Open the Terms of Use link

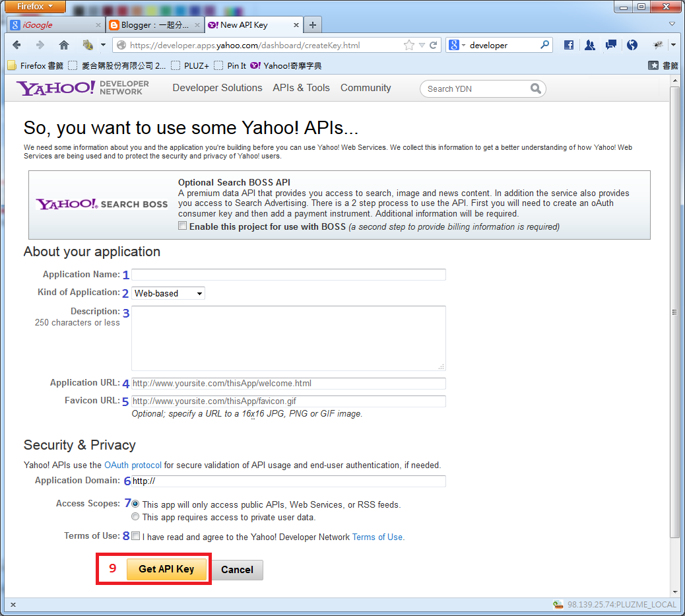[377, 537]
